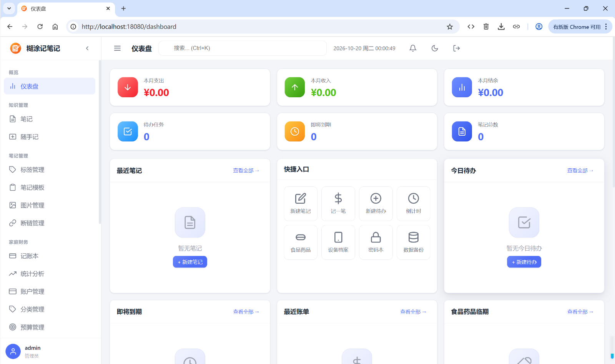Open 随手记 in the sidebar
The height and width of the screenshot is (364, 615).
click(50, 137)
